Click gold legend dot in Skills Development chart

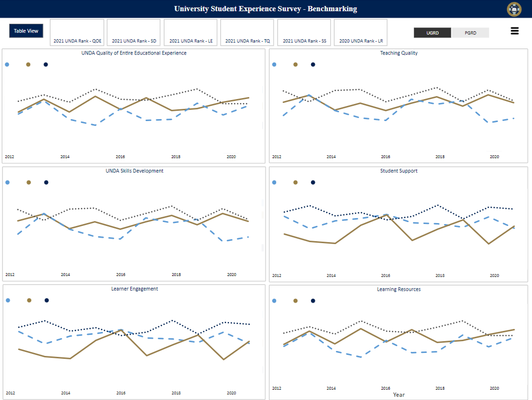coord(28,182)
